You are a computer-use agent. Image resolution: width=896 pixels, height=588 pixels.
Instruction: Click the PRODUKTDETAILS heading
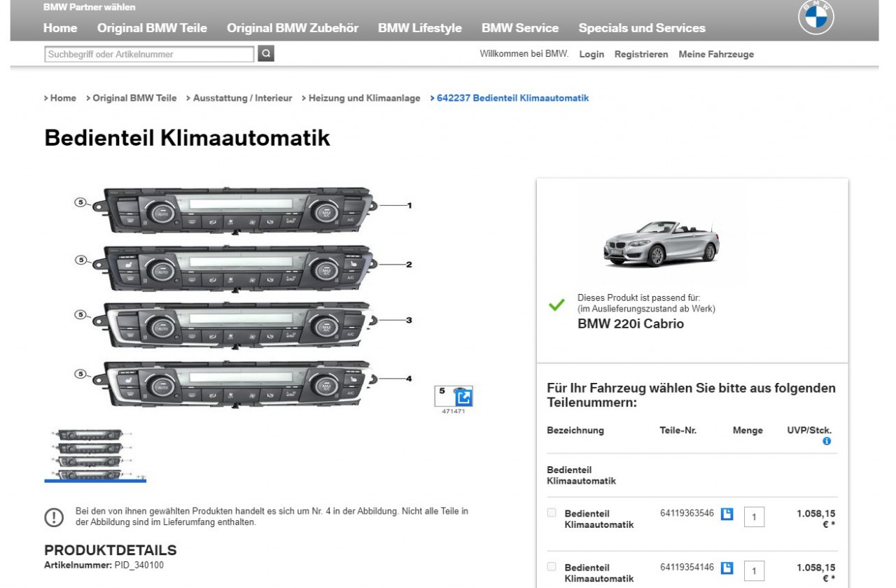click(111, 550)
